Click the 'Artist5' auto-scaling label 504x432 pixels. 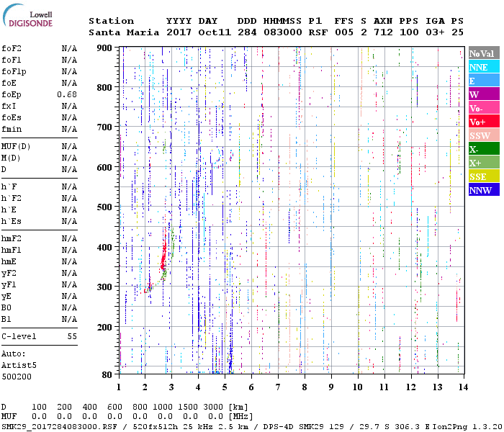click(19, 366)
